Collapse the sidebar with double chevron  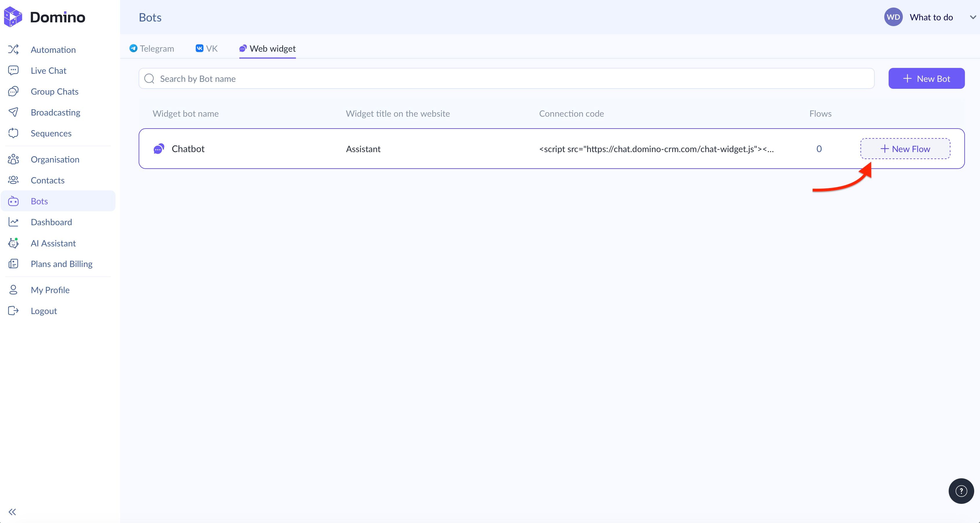click(x=12, y=512)
